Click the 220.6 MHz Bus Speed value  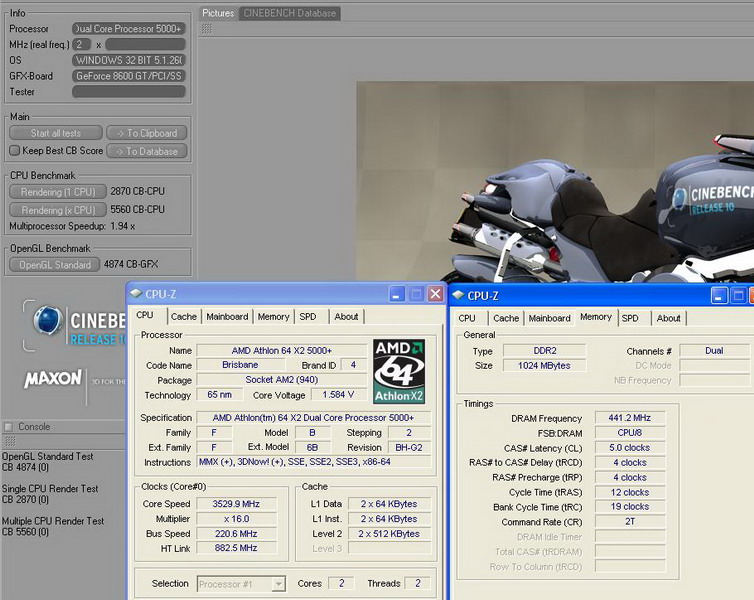click(x=236, y=534)
